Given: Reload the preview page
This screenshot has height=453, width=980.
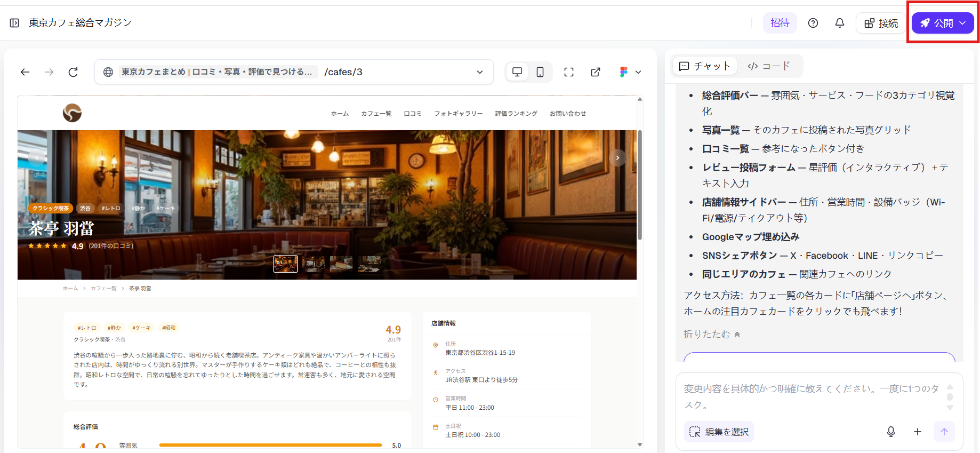Looking at the screenshot, I should click(x=73, y=72).
